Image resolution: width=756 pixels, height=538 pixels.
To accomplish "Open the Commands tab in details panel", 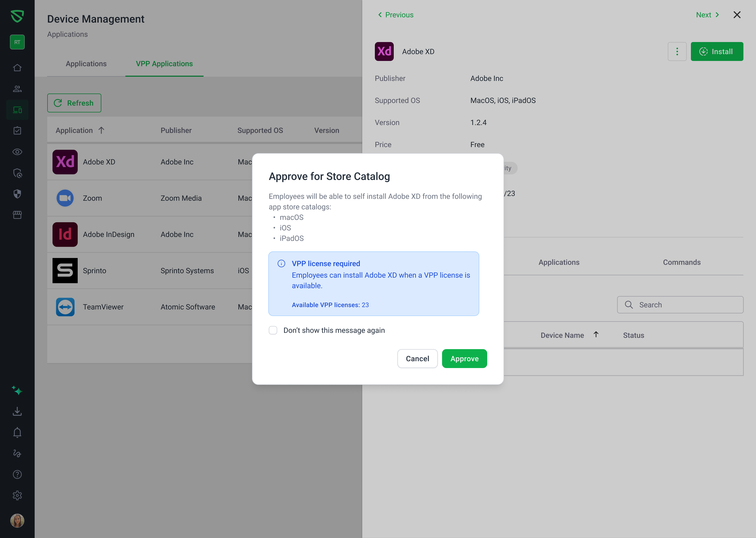I will tap(681, 262).
